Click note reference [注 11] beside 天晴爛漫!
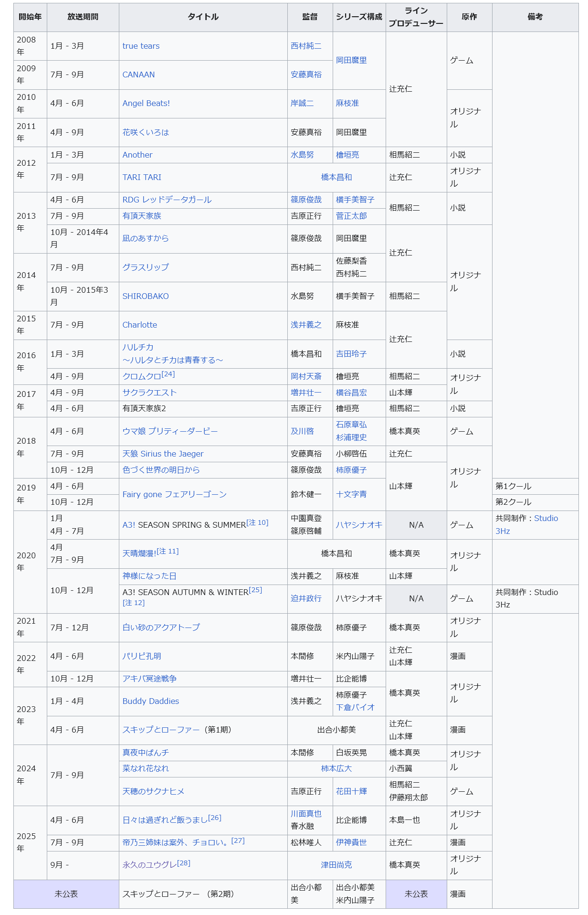 [x=168, y=552]
